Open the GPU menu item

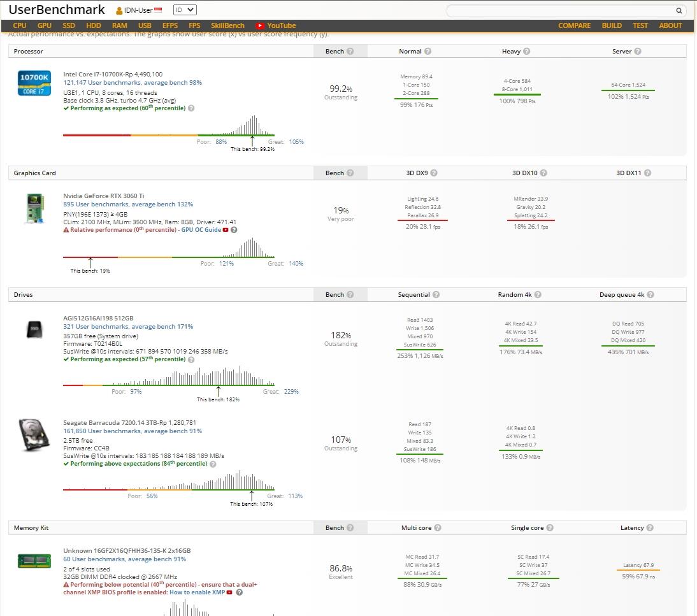pyautogui.click(x=44, y=25)
